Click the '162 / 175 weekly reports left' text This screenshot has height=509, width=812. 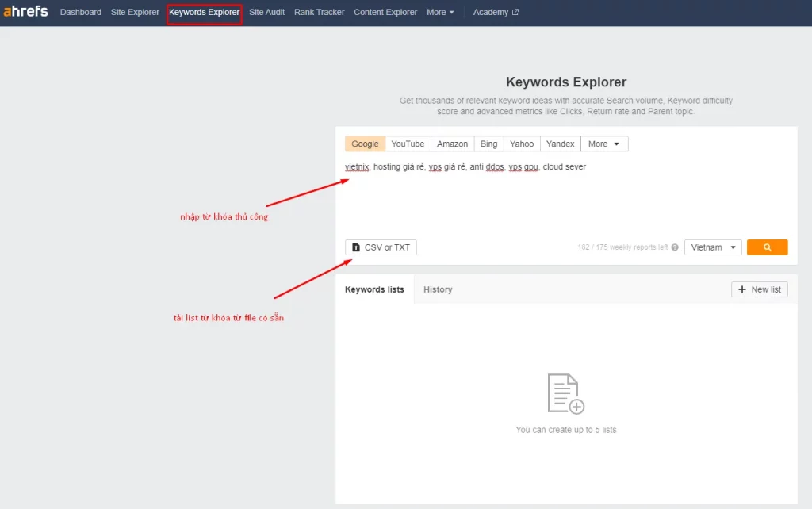point(622,247)
